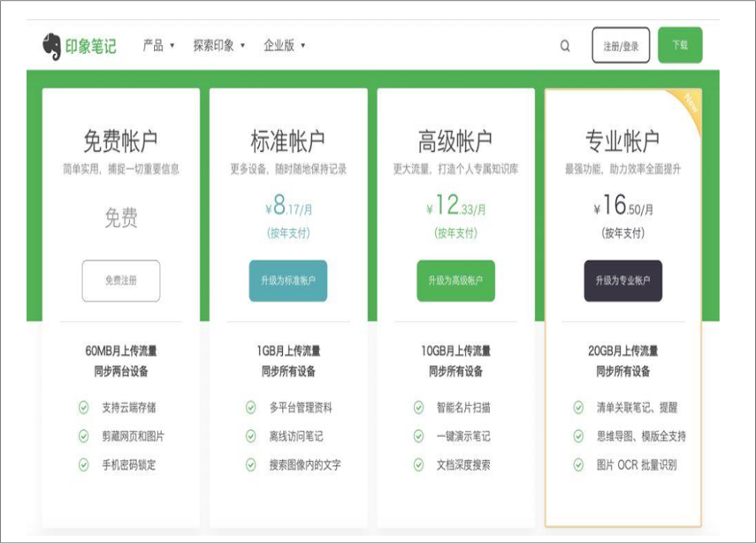The height and width of the screenshot is (544, 756).
Task: Expand the 企业版 dropdown arrow
Action: [x=302, y=46]
